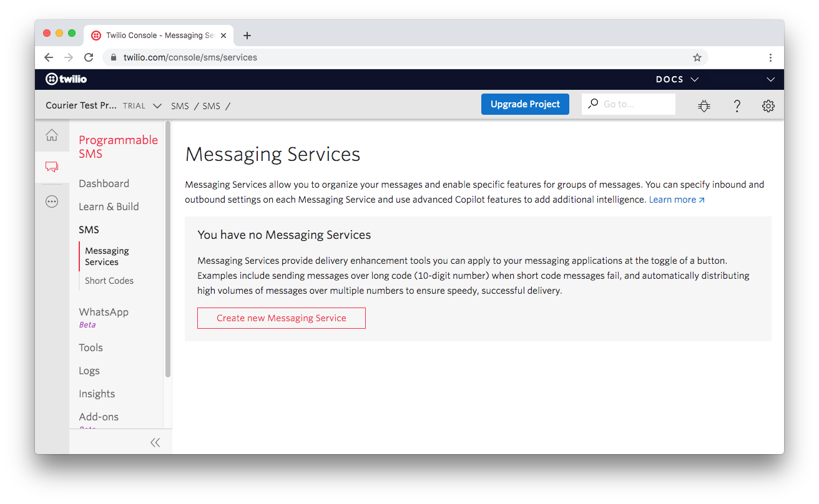Open Messaging Services sidebar item
Screen dimensions: 819x504
point(107,256)
